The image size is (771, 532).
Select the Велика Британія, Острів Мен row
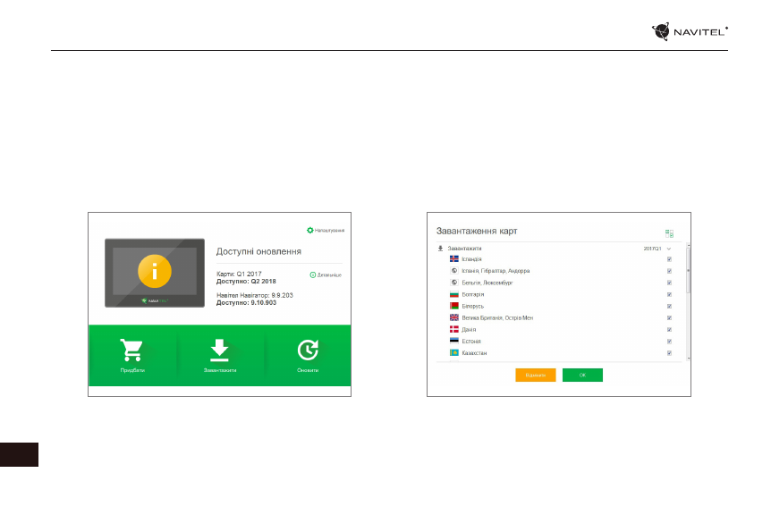pyautogui.click(x=496, y=317)
